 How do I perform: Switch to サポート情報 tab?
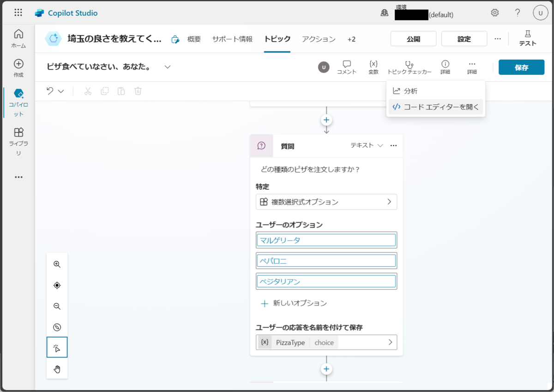tap(232, 39)
